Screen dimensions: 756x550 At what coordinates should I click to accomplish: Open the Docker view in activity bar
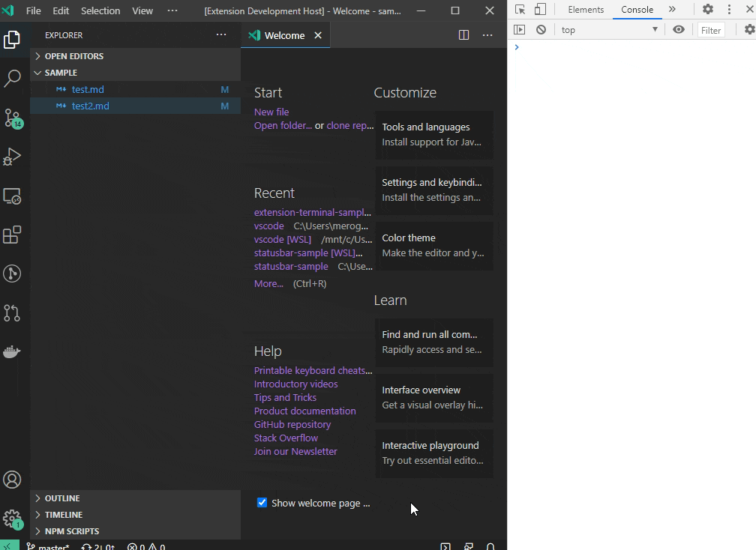click(12, 352)
